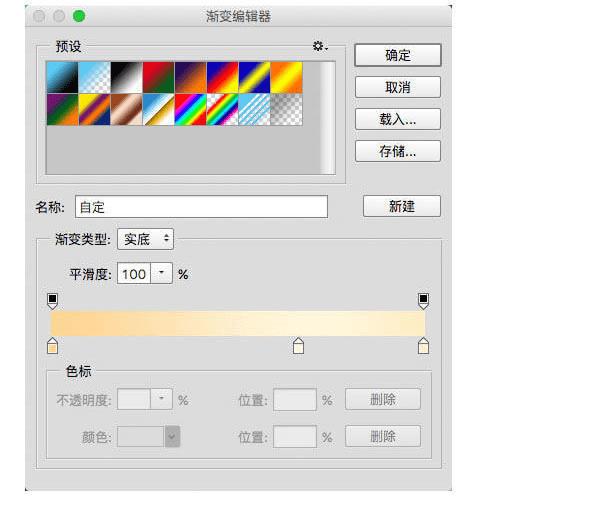Select the left opacity stop above gradient
This screenshot has width=600, height=509.
(52, 301)
